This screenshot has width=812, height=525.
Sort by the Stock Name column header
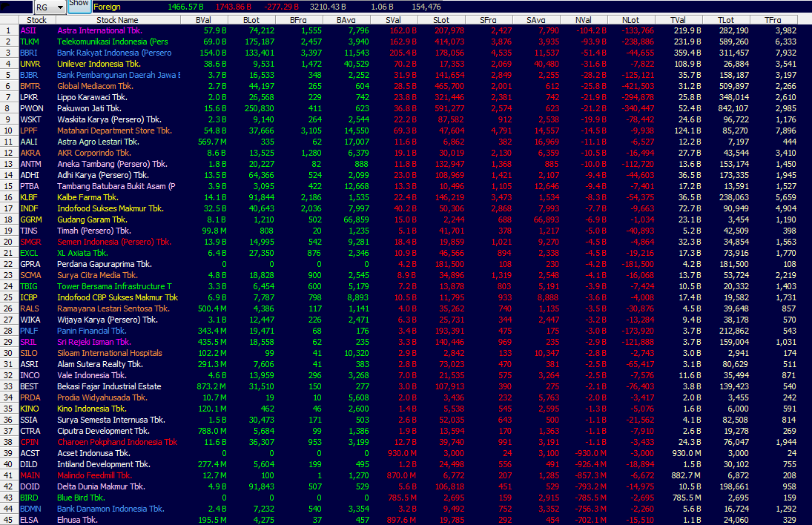coord(118,20)
